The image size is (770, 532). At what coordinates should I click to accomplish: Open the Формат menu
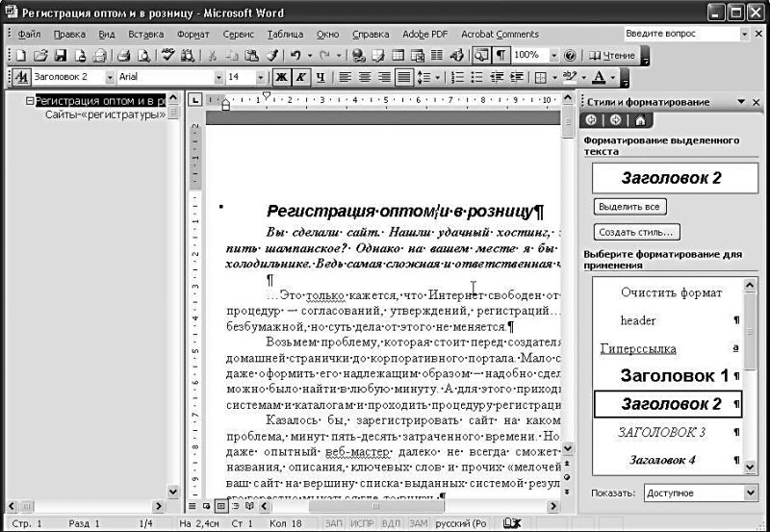click(193, 34)
